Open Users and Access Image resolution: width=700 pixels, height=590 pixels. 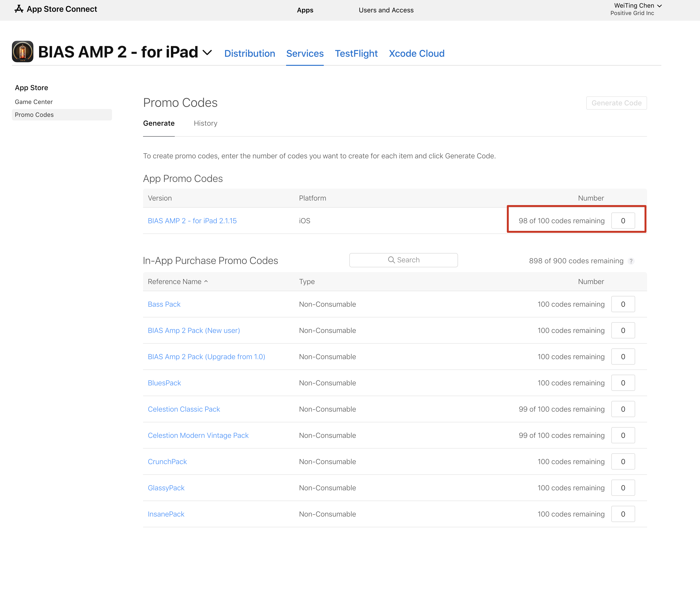(x=386, y=10)
